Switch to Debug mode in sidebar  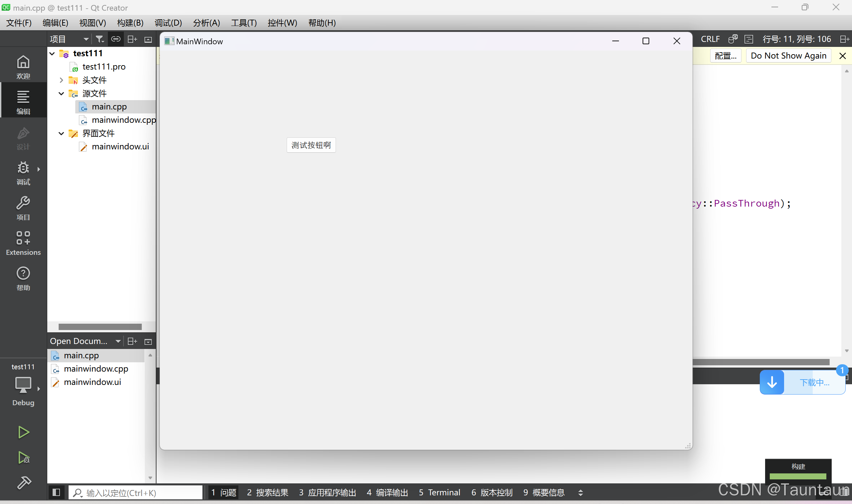[x=23, y=173]
